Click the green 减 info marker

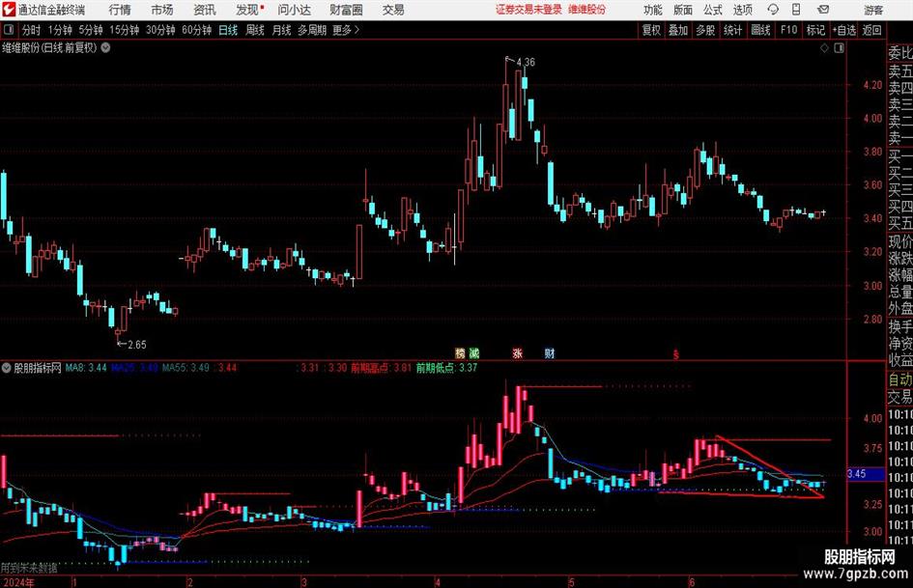pos(474,353)
